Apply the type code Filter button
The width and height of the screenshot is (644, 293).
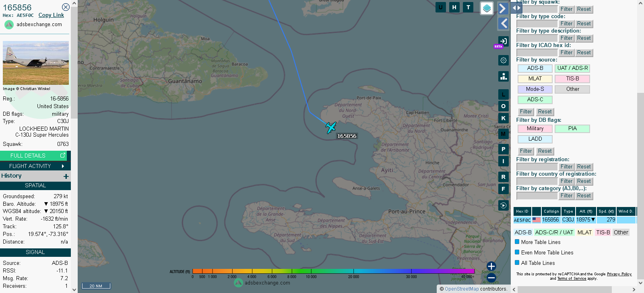click(566, 24)
